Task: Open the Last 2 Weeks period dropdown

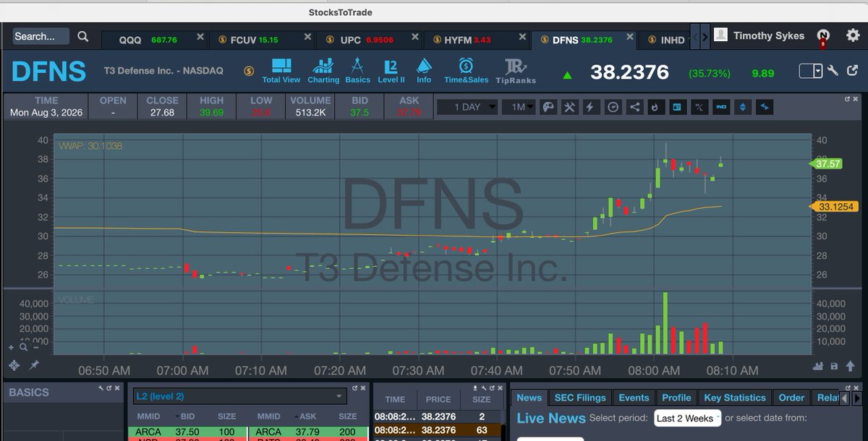Action: pyautogui.click(x=687, y=418)
